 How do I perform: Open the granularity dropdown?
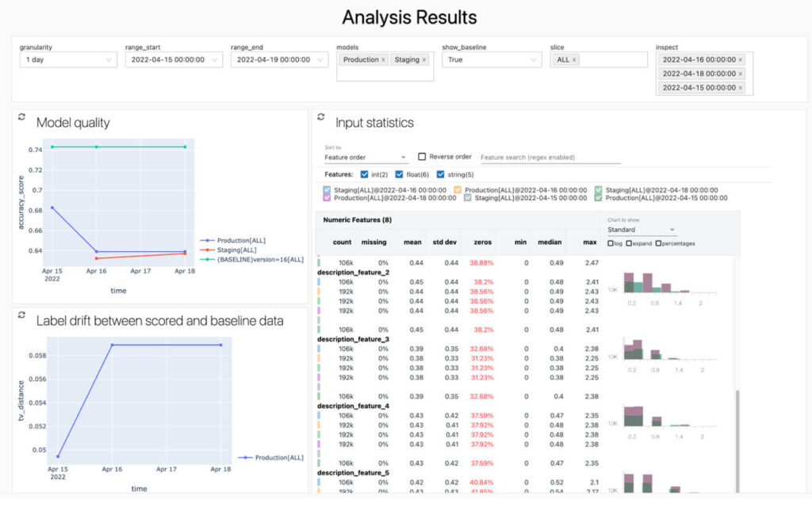click(68, 59)
